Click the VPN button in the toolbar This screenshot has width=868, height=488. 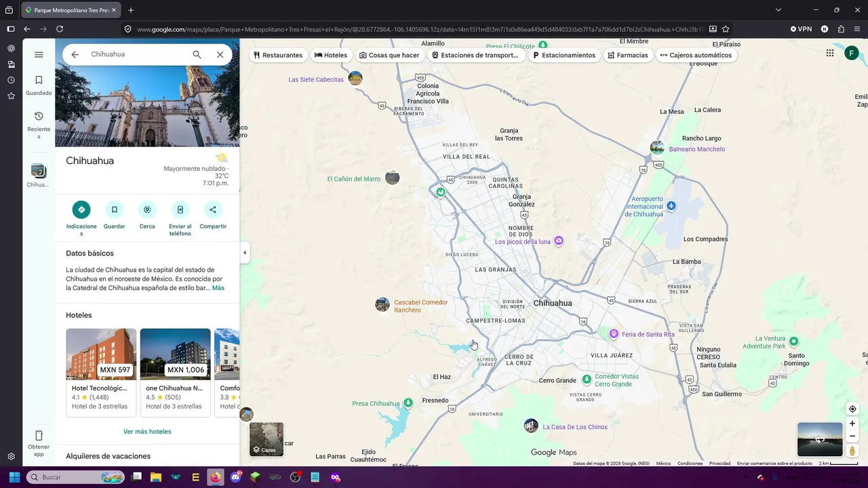[801, 29]
